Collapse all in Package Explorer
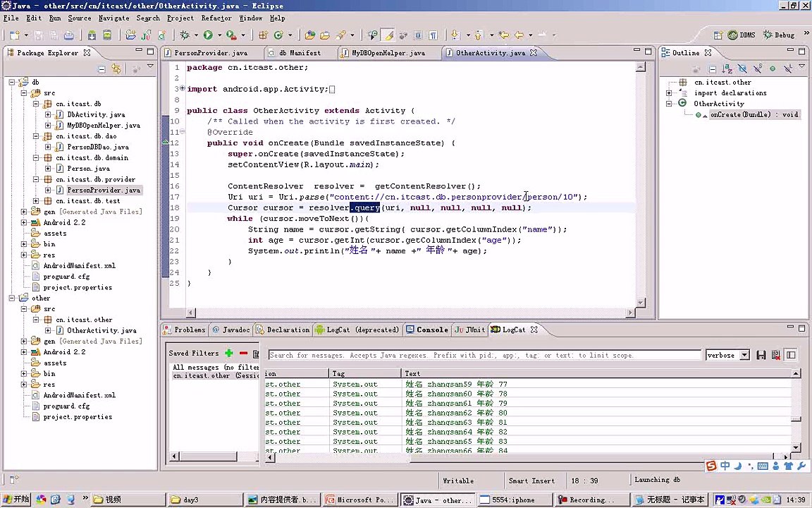Viewport: 812px width, 508px height. [x=101, y=68]
